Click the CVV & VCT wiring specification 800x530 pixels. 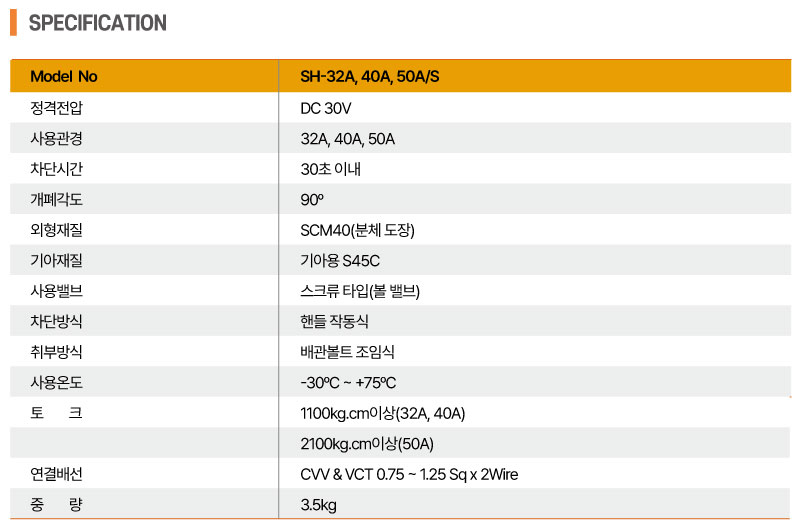409,474
